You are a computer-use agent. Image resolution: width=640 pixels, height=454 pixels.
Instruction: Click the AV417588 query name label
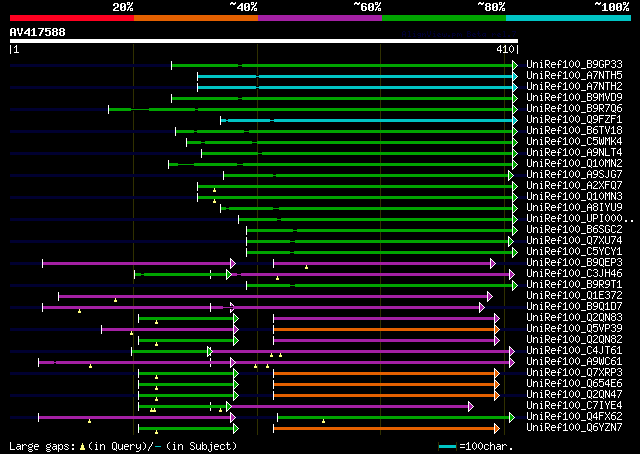pos(38,32)
